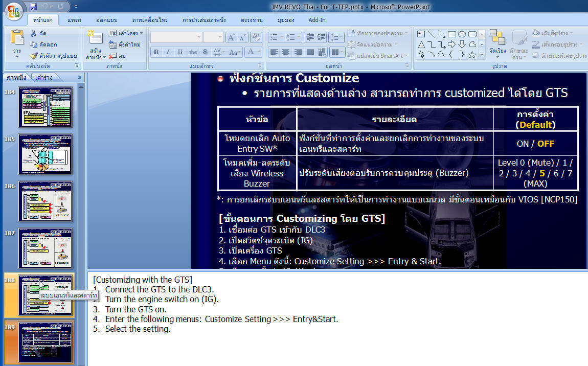Close the slides thumbnail pane

coord(79,78)
